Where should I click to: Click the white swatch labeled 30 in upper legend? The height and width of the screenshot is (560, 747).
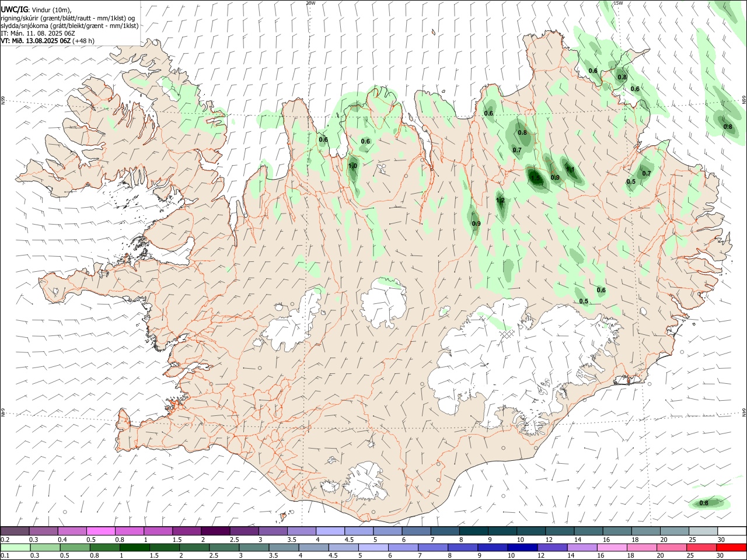tap(731, 531)
